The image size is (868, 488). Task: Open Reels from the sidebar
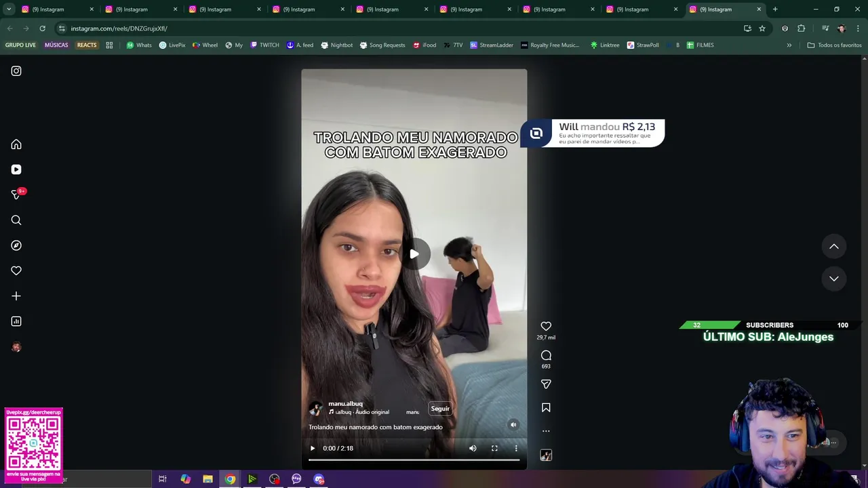pyautogui.click(x=16, y=169)
